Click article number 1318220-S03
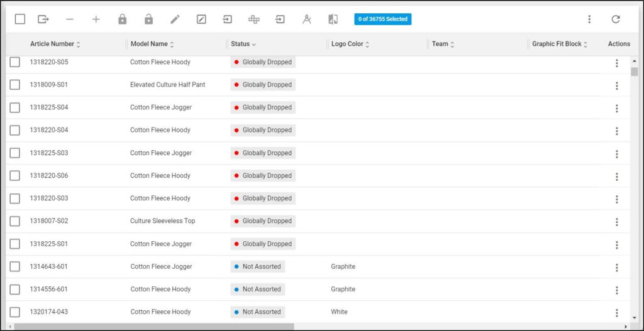 click(x=49, y=198)
